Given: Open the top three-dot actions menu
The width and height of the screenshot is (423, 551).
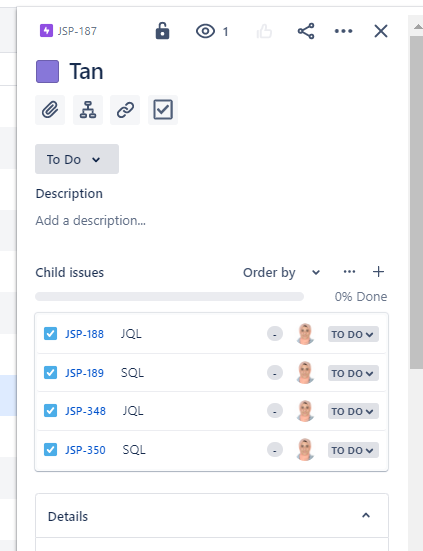Looking at the screenshot, I should 343,31.
